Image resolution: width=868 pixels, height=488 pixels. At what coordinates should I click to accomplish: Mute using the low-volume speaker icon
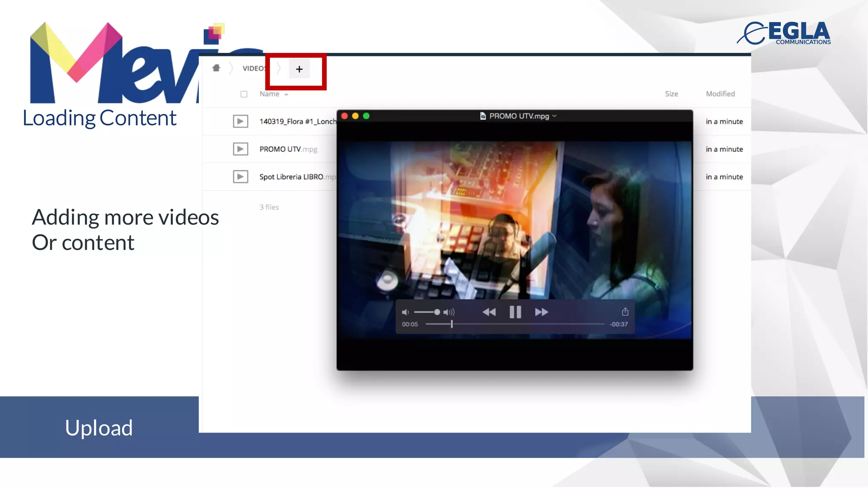pos(405,312)
